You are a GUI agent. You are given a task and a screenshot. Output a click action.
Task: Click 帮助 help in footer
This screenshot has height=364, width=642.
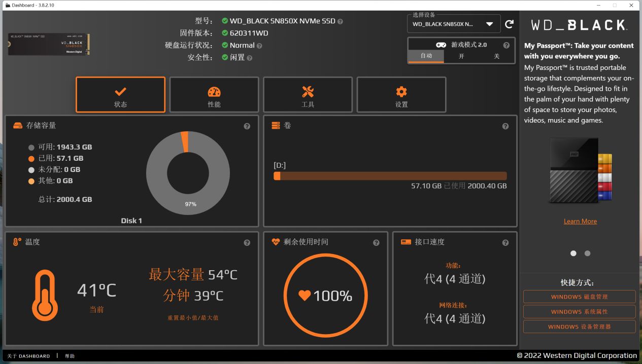click(70, 356)
